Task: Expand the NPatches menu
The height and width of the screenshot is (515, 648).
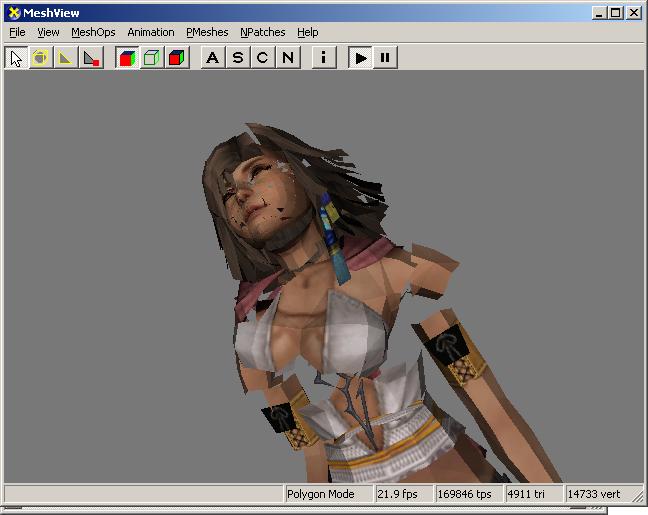Action: (263, 32)
